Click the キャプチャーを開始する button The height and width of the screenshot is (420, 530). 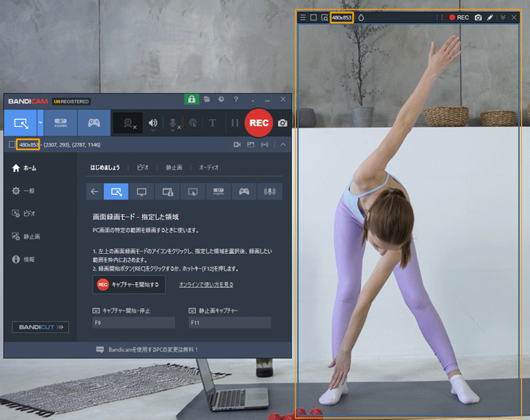pyautogui.click(x=129, y=284)
